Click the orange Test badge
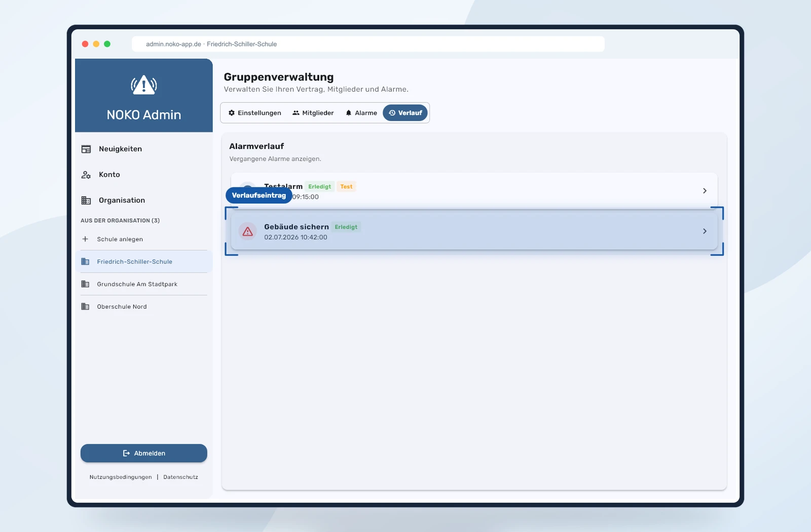811x532 pixels. (346, 187)
